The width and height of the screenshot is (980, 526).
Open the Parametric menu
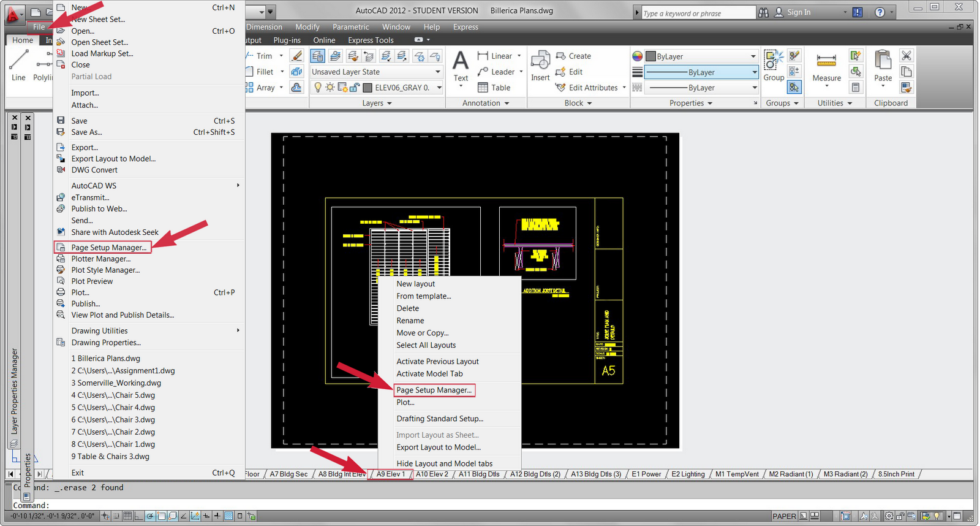[350, 27]
